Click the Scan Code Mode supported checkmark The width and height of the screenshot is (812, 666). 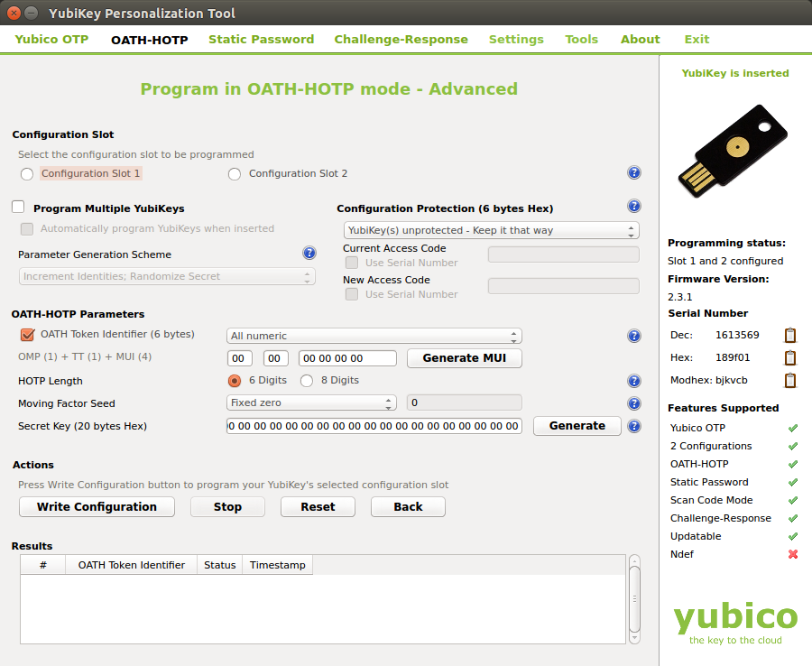pos(793,501)
